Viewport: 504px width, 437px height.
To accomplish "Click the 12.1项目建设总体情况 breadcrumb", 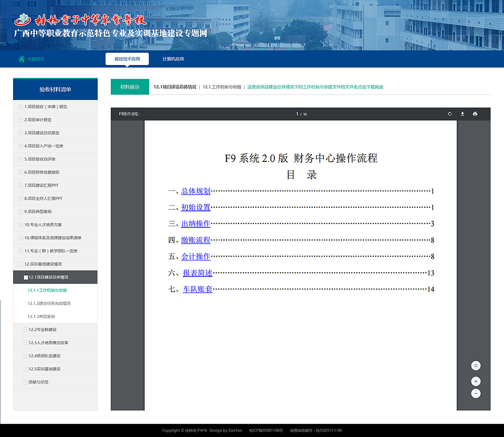I will click(x=175, y=87).
